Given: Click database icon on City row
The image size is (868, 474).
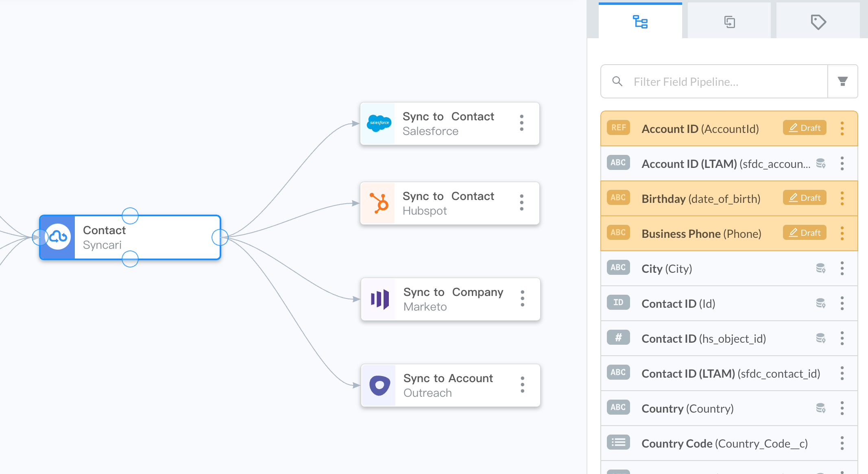Looking at the screenshot, I should click(x=821, y=268).
